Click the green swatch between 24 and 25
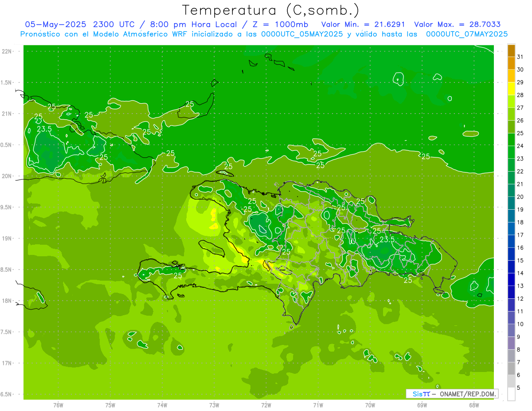 [x=511, y=140]
